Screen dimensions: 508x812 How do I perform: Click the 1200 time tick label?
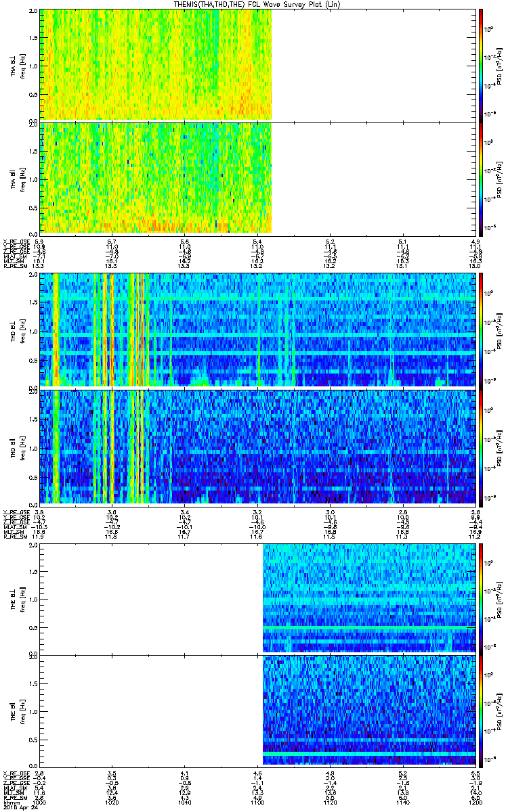tap(475, 803)
